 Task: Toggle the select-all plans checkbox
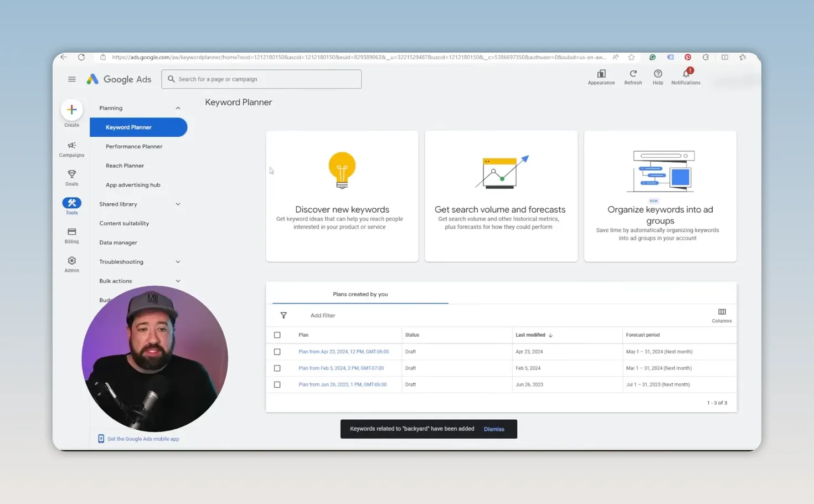tap(277, 335)
